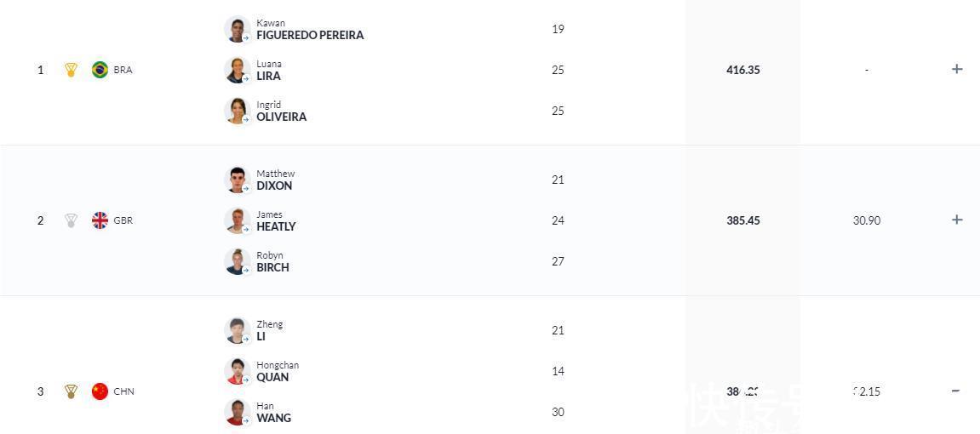Open Han WANG athlete link
This screenshot has height=434, width=980.
tap(274, 412)
